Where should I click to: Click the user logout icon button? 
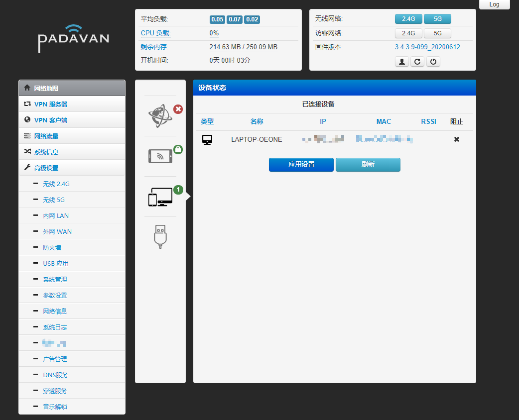(x=402, y=62)
